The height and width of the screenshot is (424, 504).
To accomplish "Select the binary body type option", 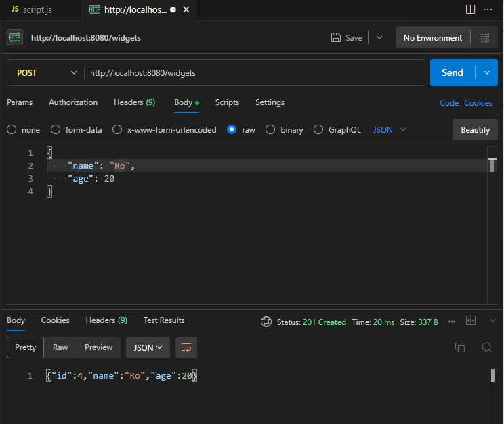I will pos(270,129).
